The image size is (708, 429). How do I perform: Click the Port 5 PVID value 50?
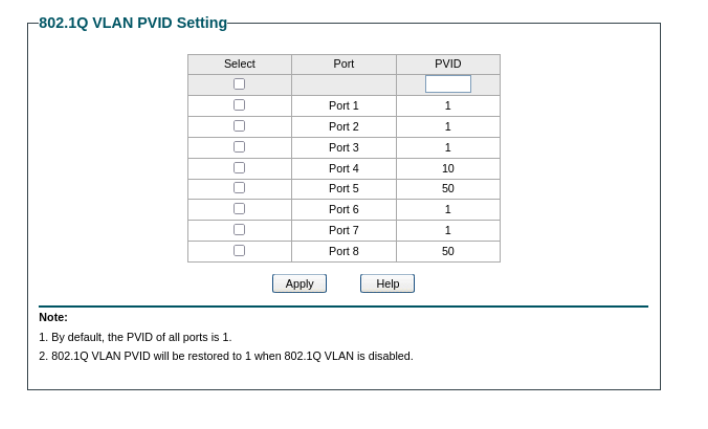click(447, 189)
